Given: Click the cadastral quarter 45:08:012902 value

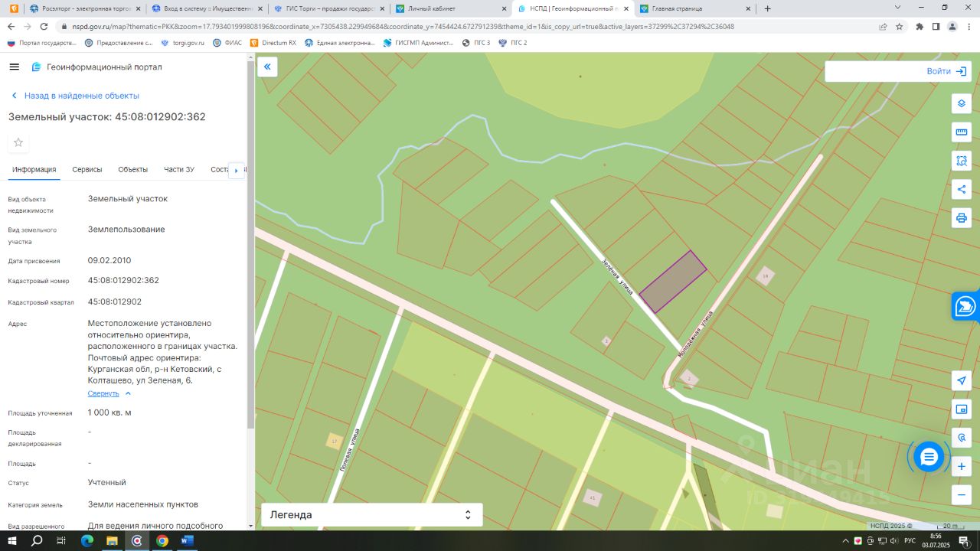Looking at the screenshot, I should 115,302.
